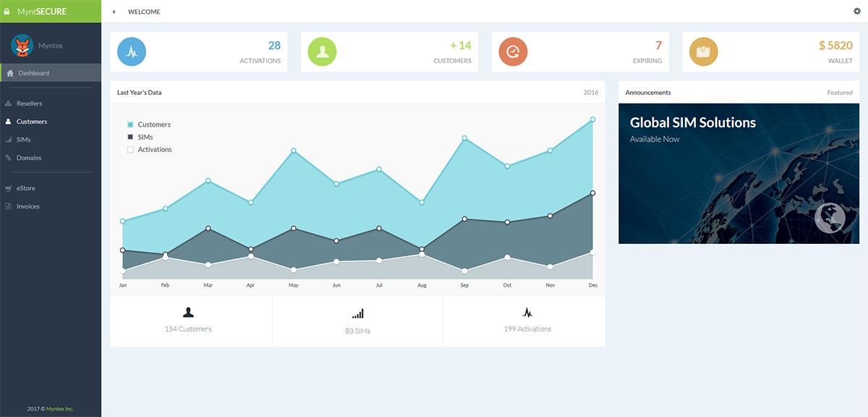Click the fox avatar for Myntex

click(22, 46)
